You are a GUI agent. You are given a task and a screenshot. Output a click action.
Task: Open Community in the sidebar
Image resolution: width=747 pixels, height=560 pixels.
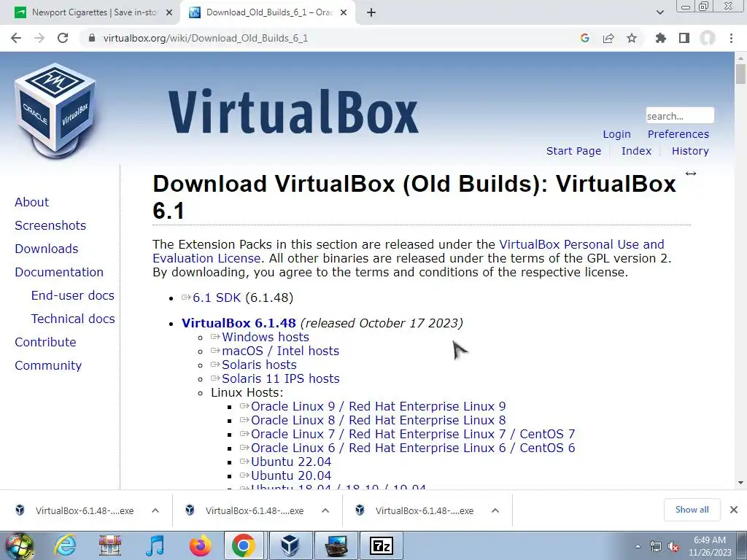(48, 365)
